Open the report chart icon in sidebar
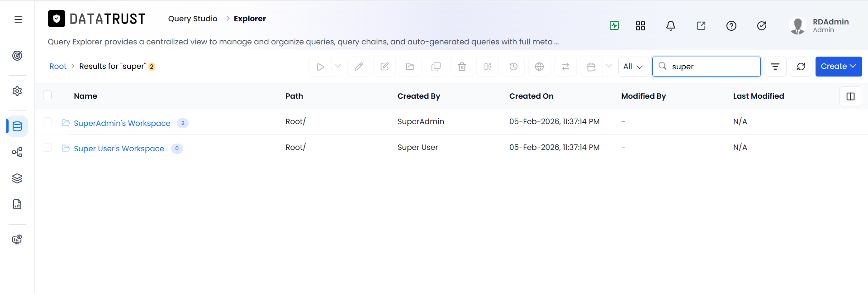 coord(17,204)
